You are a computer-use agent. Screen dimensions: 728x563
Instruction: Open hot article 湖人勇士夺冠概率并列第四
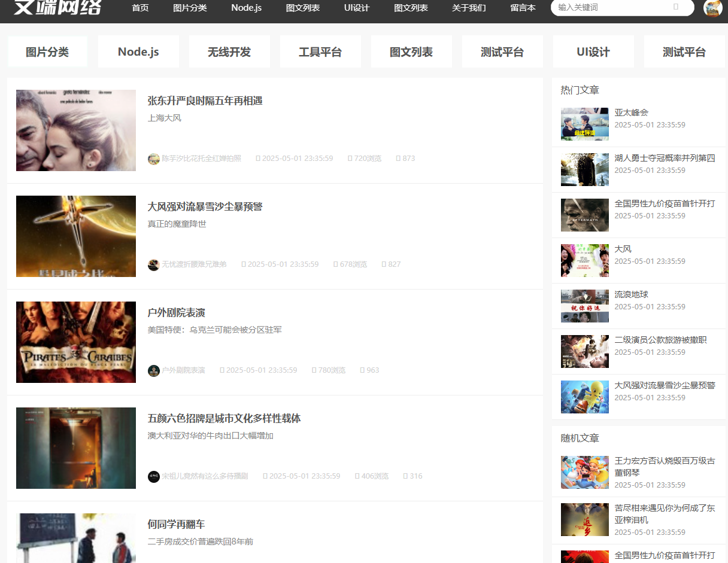pyautogui.click(x=665, y=158)
